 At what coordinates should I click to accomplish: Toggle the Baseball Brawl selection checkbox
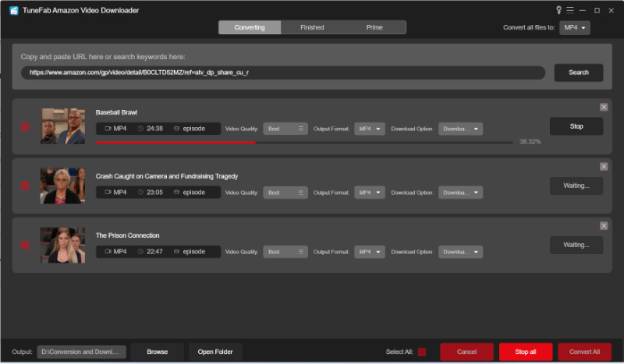(x=25, y=126)
